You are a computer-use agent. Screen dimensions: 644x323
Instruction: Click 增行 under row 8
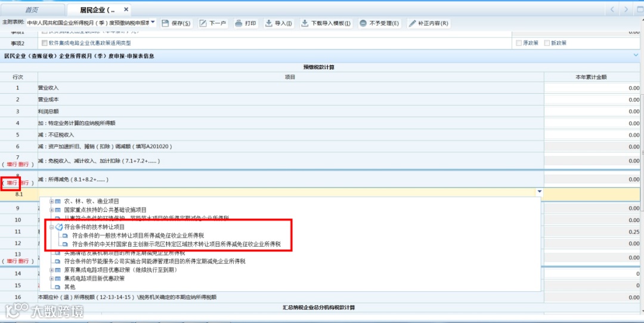(12, 182)
